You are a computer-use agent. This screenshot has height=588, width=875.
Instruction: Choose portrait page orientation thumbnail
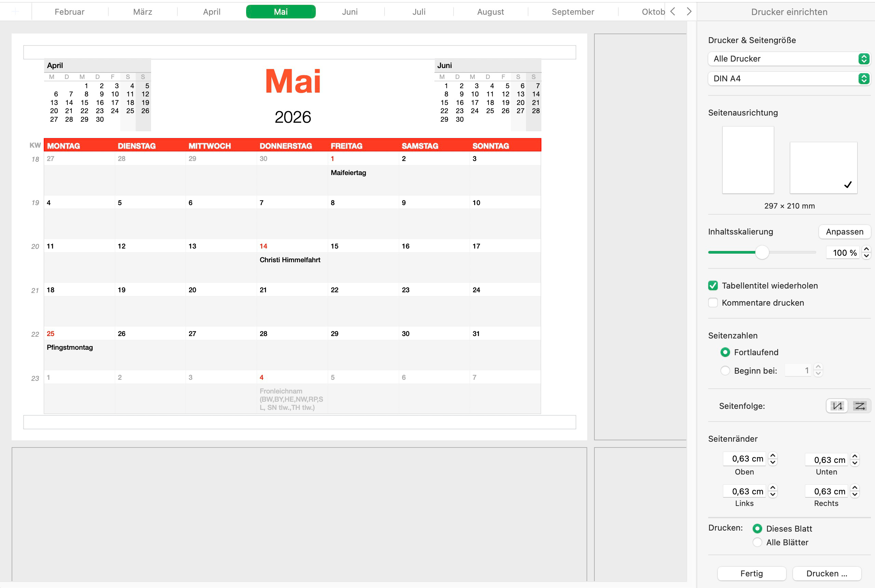(748, 160)
